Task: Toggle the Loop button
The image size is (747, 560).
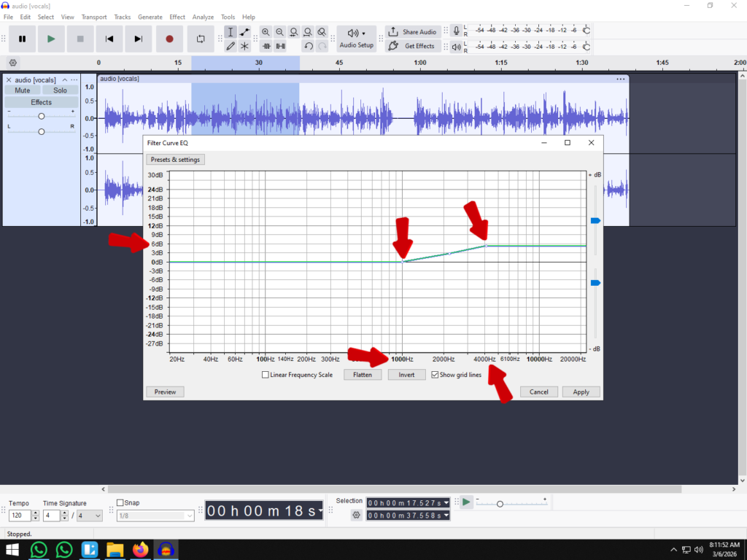Action: coord(201,39)
